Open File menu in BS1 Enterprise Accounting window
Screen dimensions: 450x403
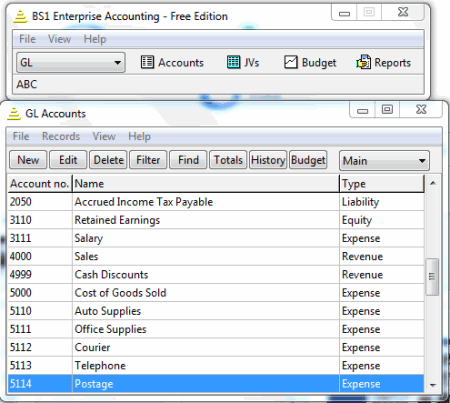click(27, 39)
